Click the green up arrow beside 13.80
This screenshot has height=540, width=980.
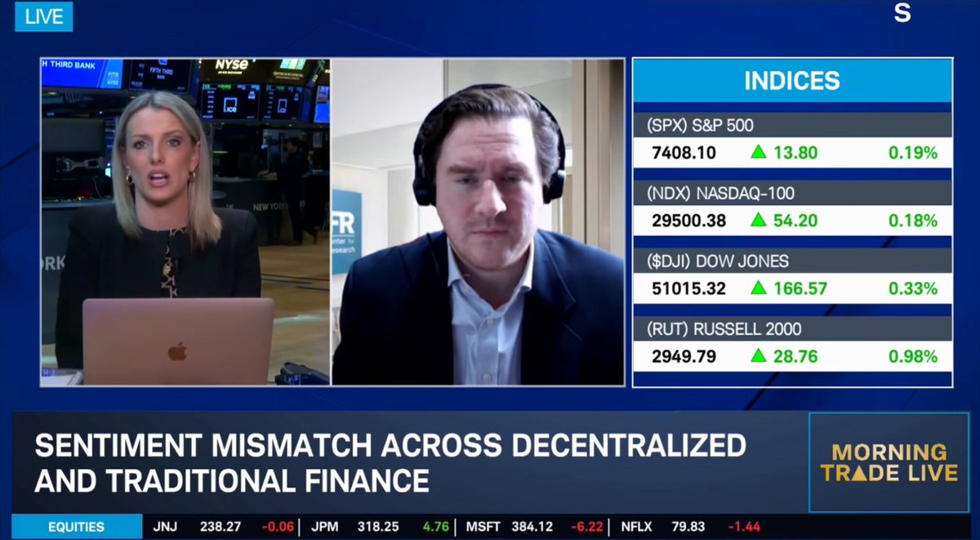(759, 152)
